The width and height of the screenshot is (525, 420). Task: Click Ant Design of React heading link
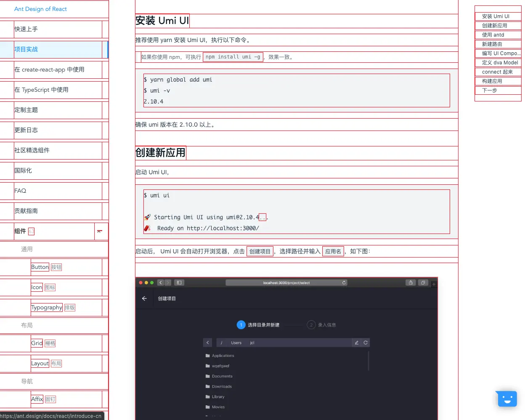pyautogui.click(x=40, y=9)
